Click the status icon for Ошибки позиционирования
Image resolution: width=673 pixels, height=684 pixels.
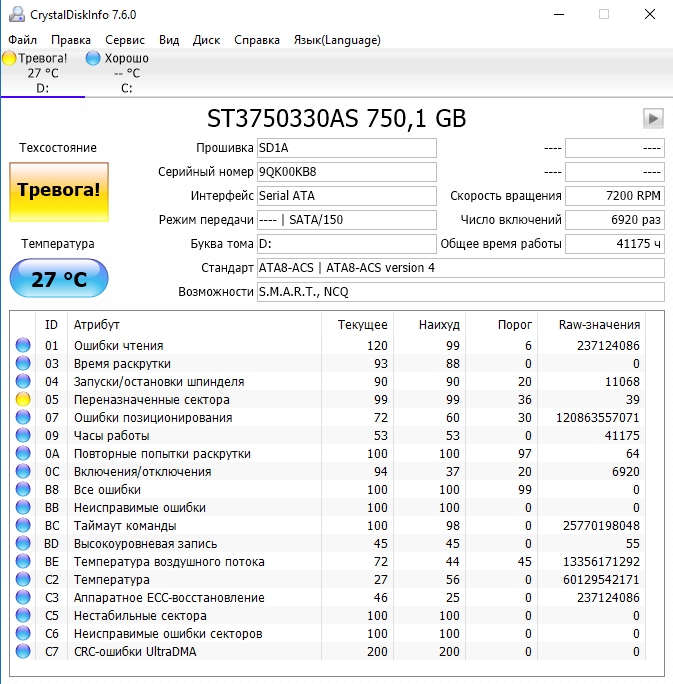tap(23, 417)
